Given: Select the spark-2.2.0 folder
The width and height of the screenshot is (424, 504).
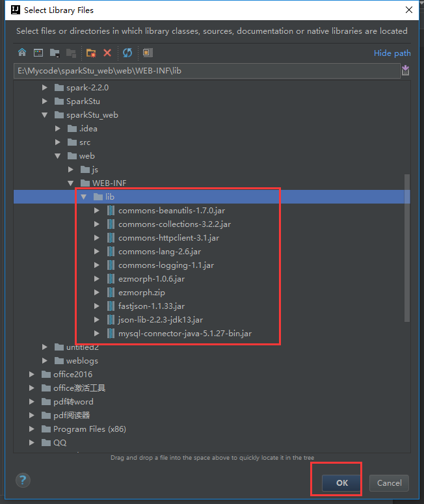Looking at the screenshot, I should click(87, 87).
